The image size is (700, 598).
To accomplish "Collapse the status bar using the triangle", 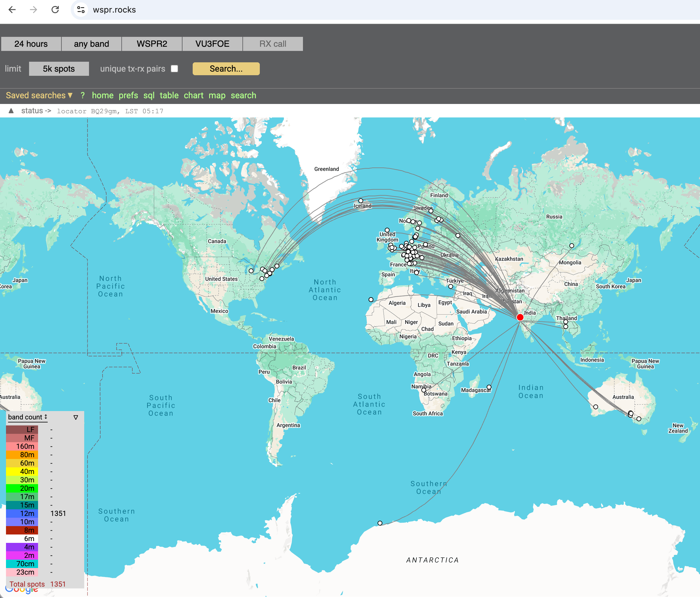I will [x=11, y=111].
